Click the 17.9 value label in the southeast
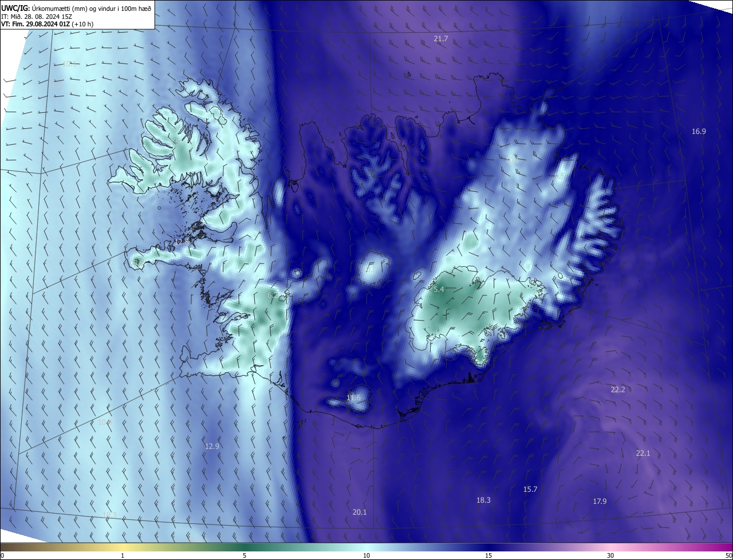The image size is (733, 560). (x=600, y=501)
